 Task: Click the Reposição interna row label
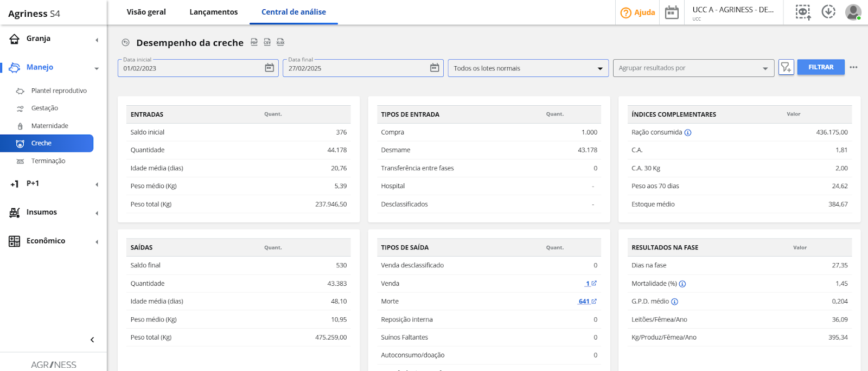pyautogui.click(x=407, y=319)
